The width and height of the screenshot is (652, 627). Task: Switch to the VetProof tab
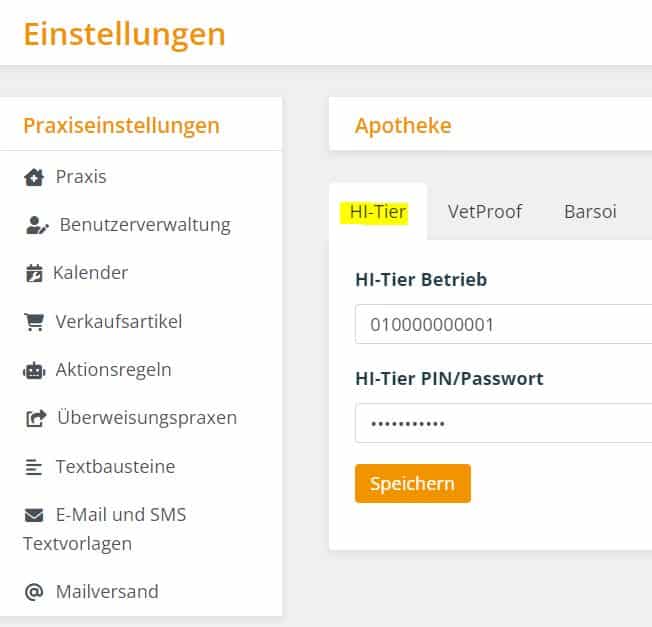(485, 211)
